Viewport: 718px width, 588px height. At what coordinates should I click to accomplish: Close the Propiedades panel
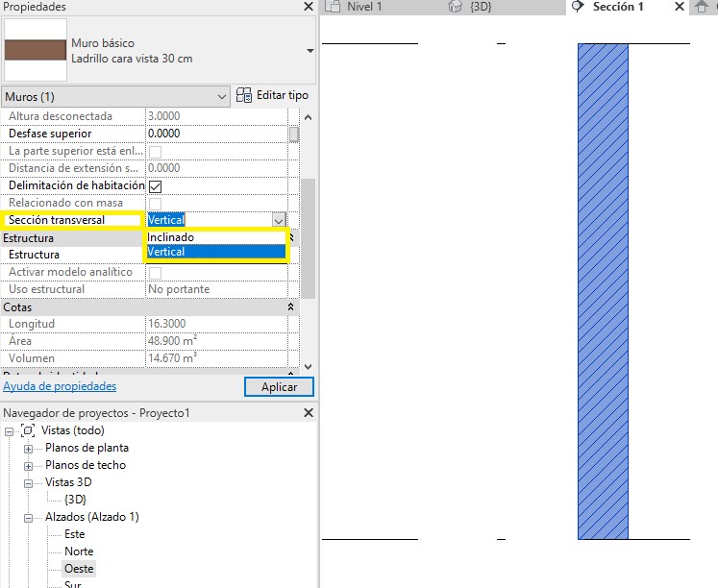[x=308, y=7]
